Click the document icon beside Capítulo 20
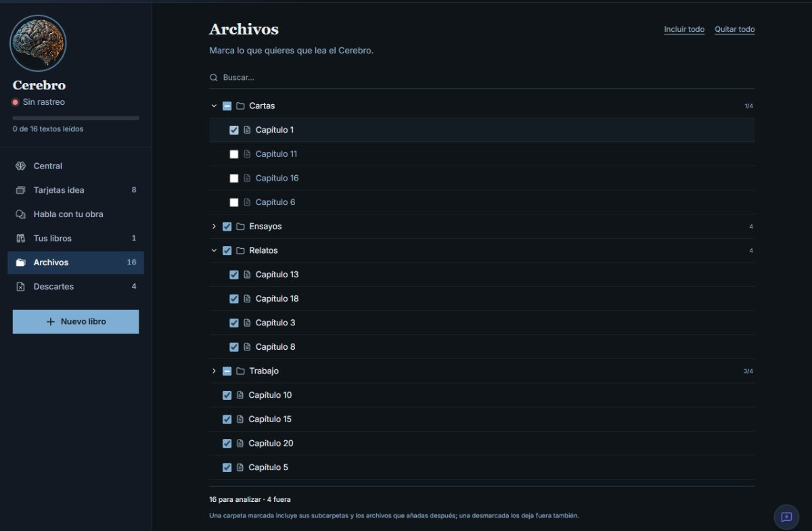Image resolution: width=812 pixels, height=531 pixels. click(x=240, y=444)
